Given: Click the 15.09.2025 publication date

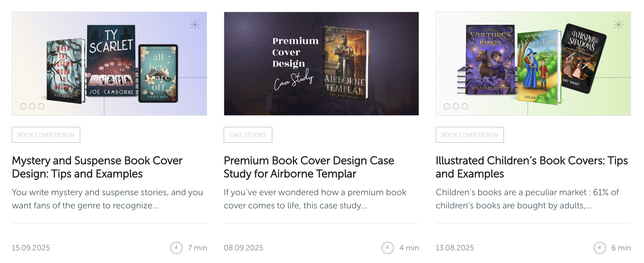Looking at the screenshot, I should (x=31, y=248).
